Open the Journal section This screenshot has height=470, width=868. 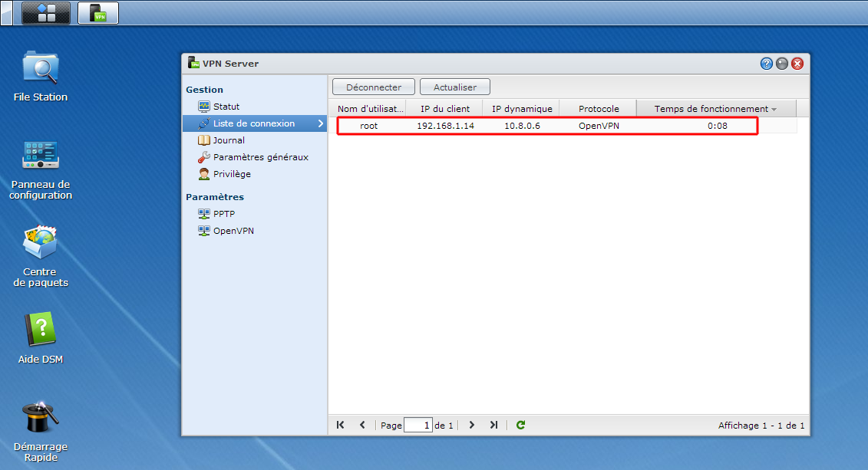click(x=255, y=140)
